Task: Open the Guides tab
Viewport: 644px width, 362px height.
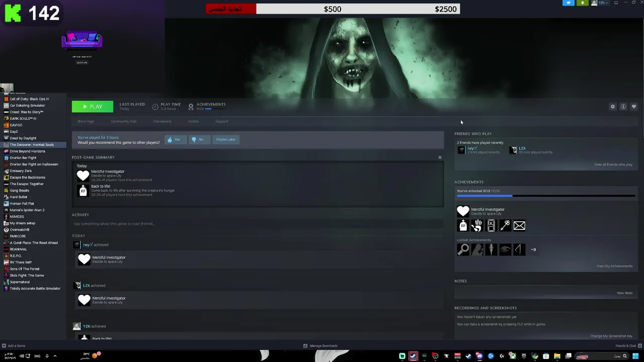Action: (x=193, y=121)
